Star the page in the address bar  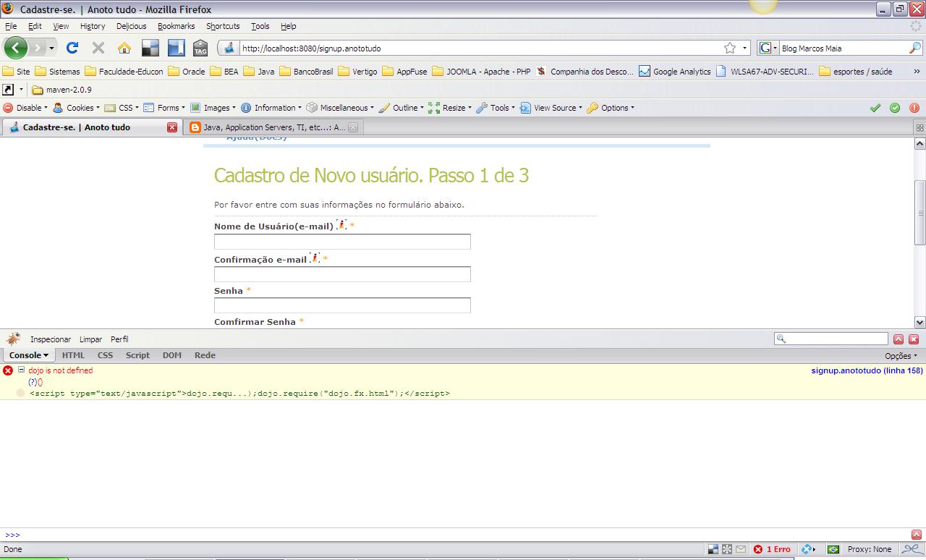coord(730,48)
